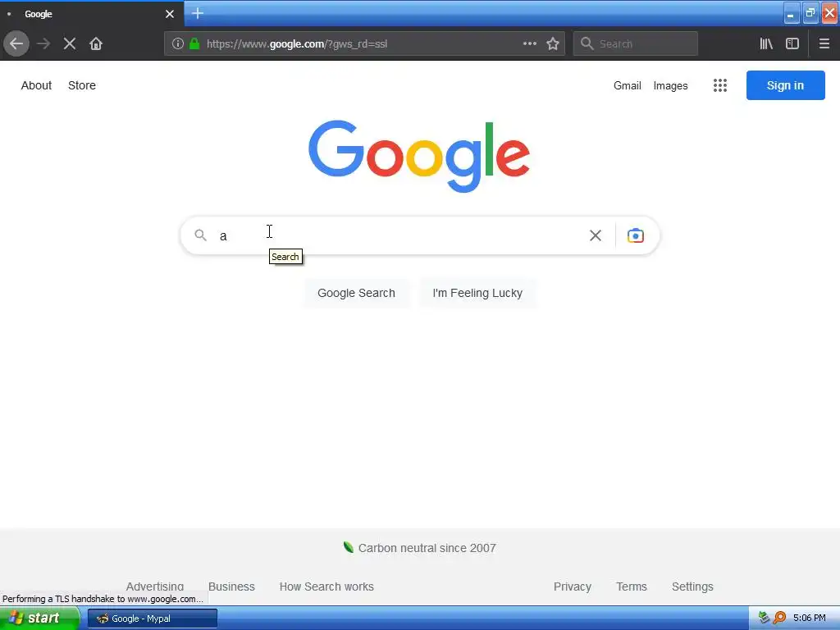Screen dimensions: 840x630
Task: Focus the browser toolbar Search field
Action: (x=636, y=43)
